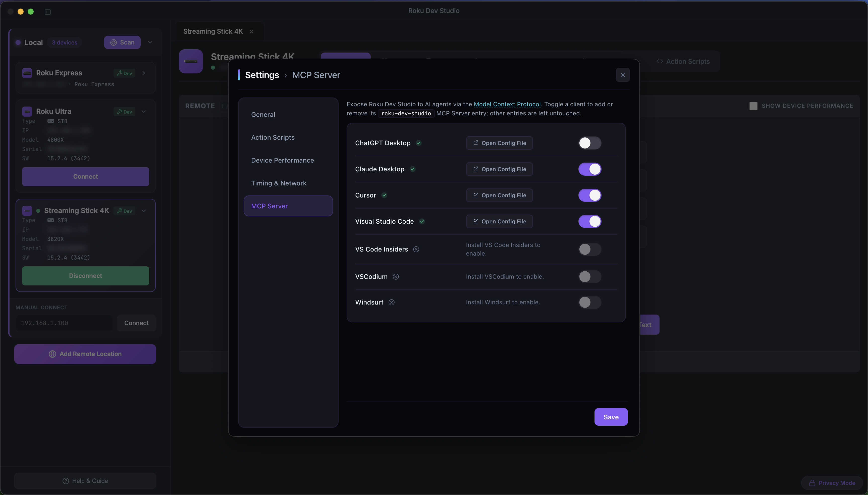Viewport: 868px width, 495px height.
Task: Save the MCP Server settings
Action: 611,417
